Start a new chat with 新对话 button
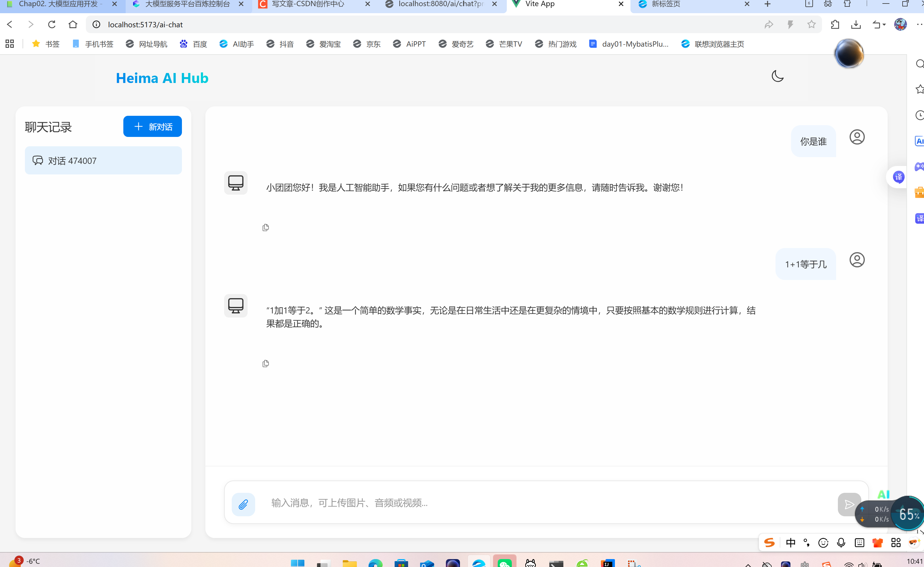 pyautogui.click(x=152, y=126)
